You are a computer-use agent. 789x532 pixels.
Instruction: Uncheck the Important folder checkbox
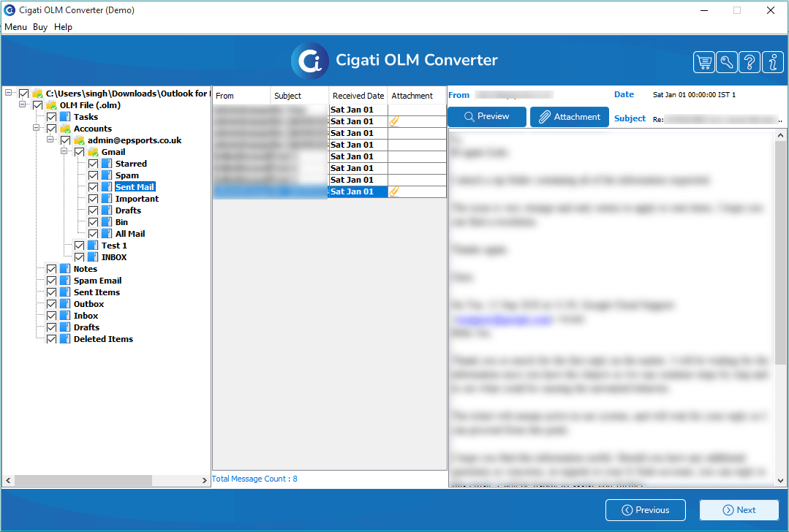tap(93, 199)
